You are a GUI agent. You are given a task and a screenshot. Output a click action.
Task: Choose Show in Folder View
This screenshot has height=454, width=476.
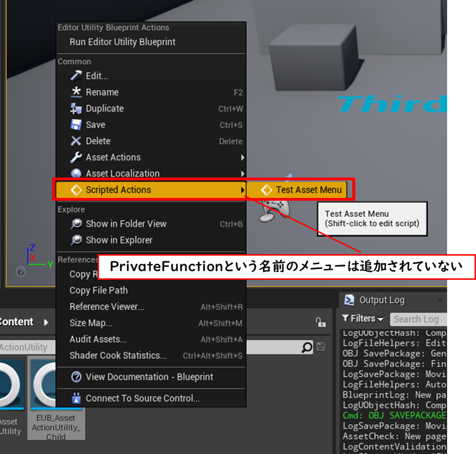[151, 224]
